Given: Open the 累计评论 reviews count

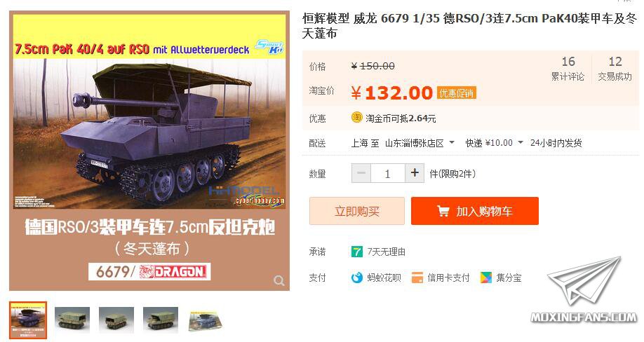Looking at the screenshot, I should (568, 69).
